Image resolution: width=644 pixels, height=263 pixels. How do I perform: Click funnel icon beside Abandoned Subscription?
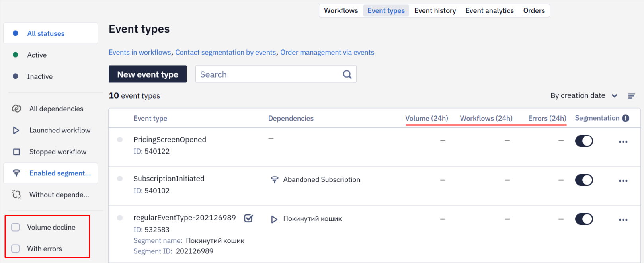coord(275,180)
